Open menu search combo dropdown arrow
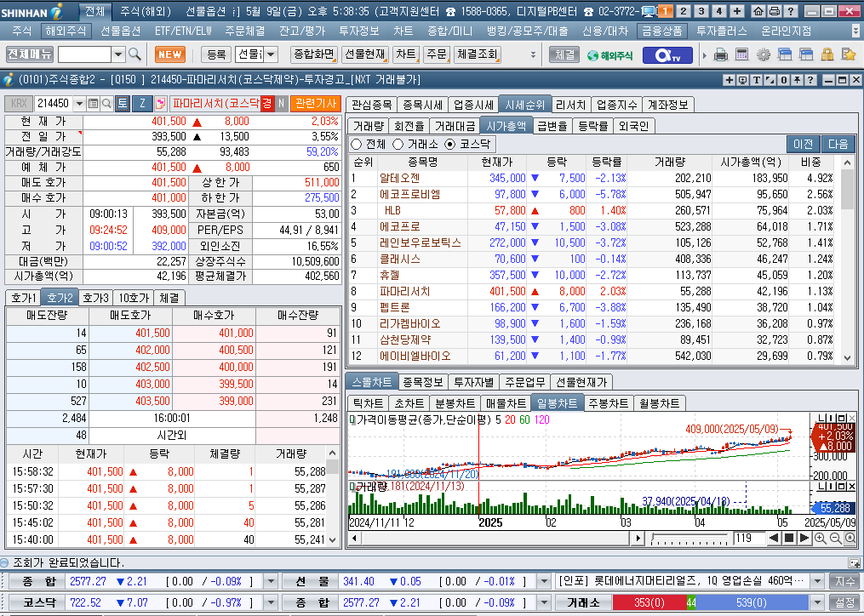This screenshot has height=616, width=864. [118, 54]
